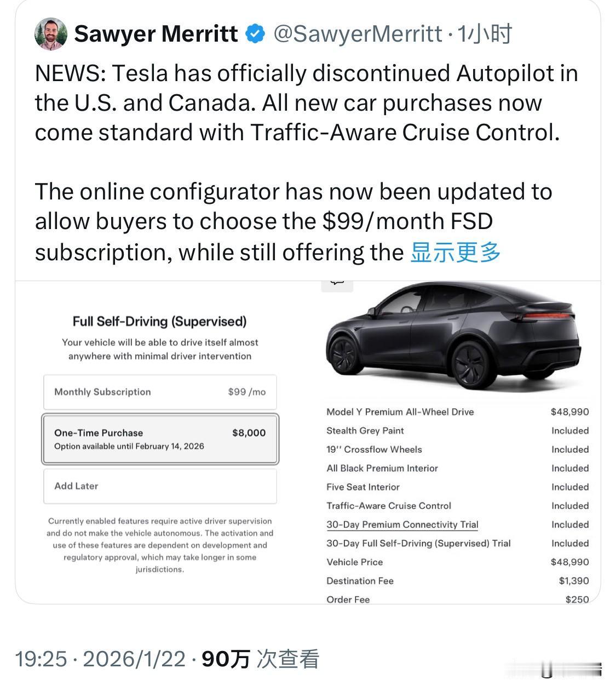The height and width of the screenshot is (691, 616).
Task: Open the 30-Day Premium Connectivity Trial link
Action: (402, 524)
